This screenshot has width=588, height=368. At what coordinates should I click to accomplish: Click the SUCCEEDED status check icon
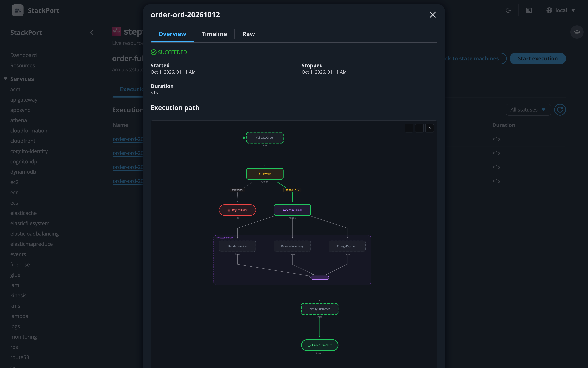[x=154, y=52]
